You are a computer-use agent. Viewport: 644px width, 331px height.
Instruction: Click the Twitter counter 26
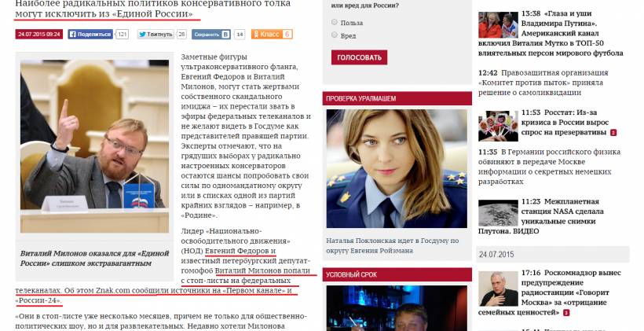[181, 34]
